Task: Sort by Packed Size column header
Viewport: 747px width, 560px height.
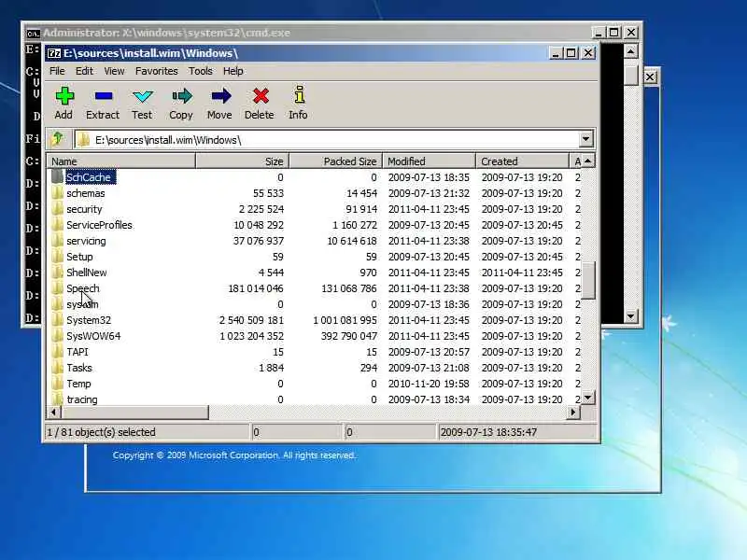Action: click(x=336, y=161)
